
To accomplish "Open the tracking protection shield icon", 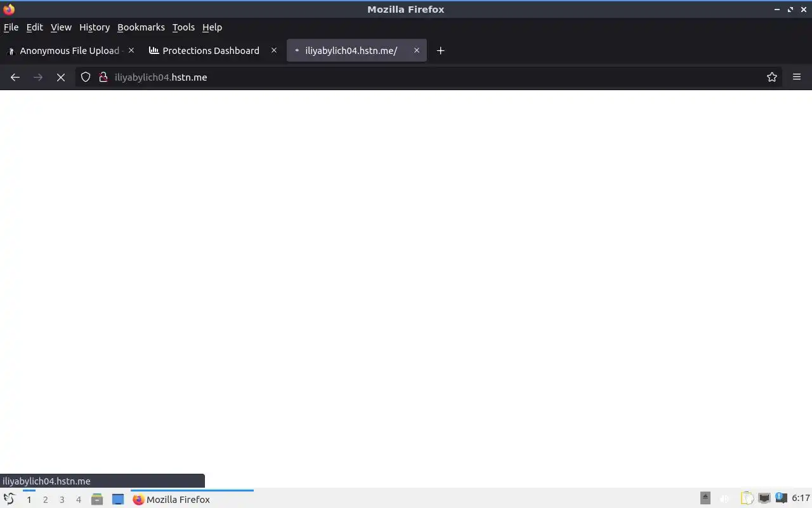I will (86, 77).
